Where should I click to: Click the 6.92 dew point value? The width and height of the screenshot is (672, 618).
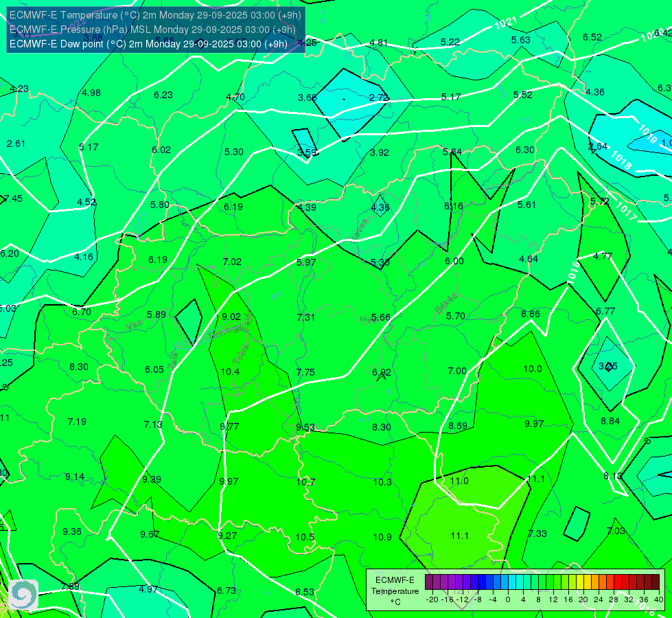coord(382,372)
